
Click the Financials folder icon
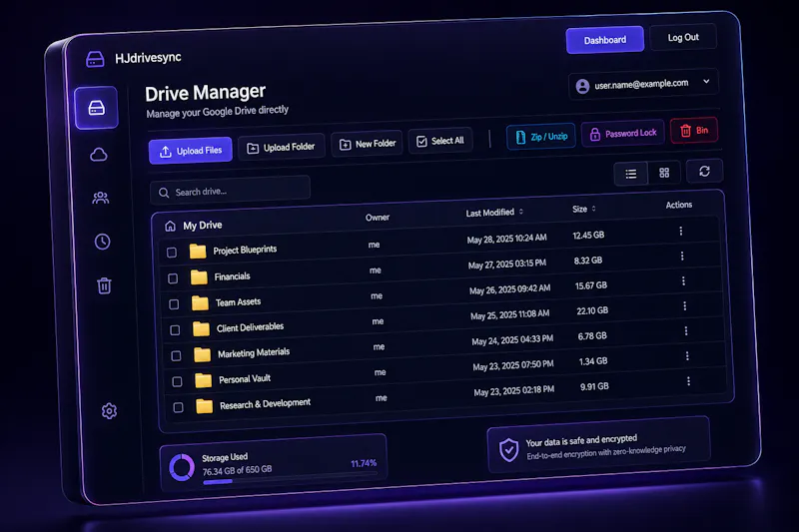click(x=199, y=276)
